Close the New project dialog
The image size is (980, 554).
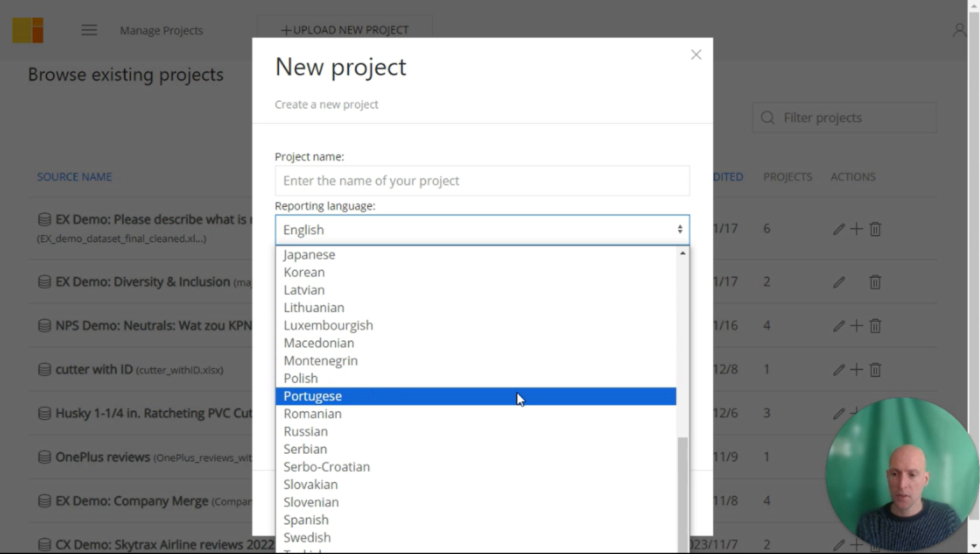(695, 54)
